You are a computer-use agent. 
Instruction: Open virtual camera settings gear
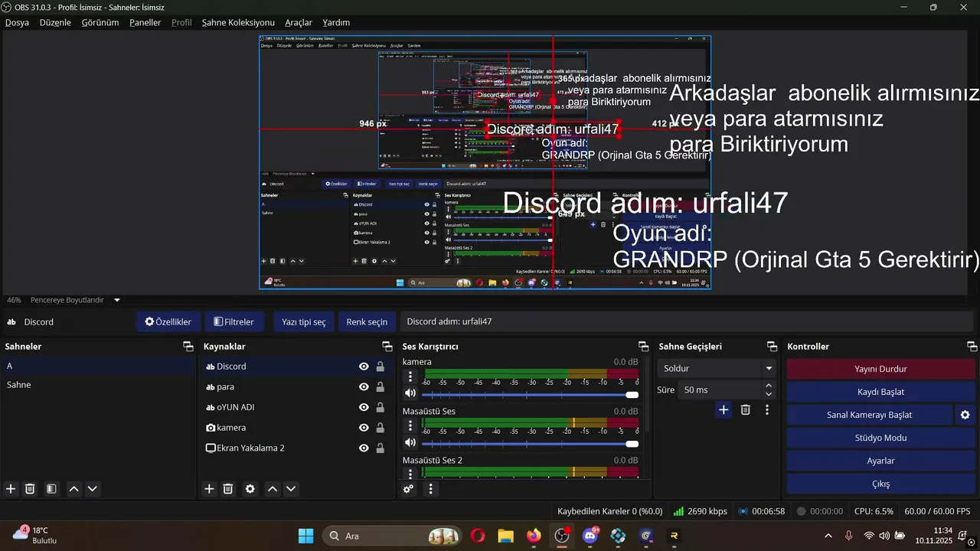point(965,415)
